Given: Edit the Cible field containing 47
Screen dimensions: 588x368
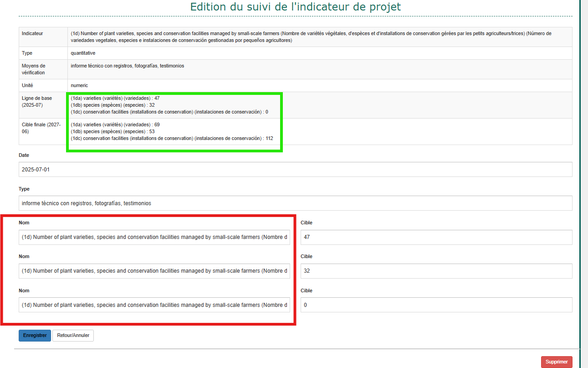Looking at the screenshot, I should pyautogui.click(x=436, y=237).
